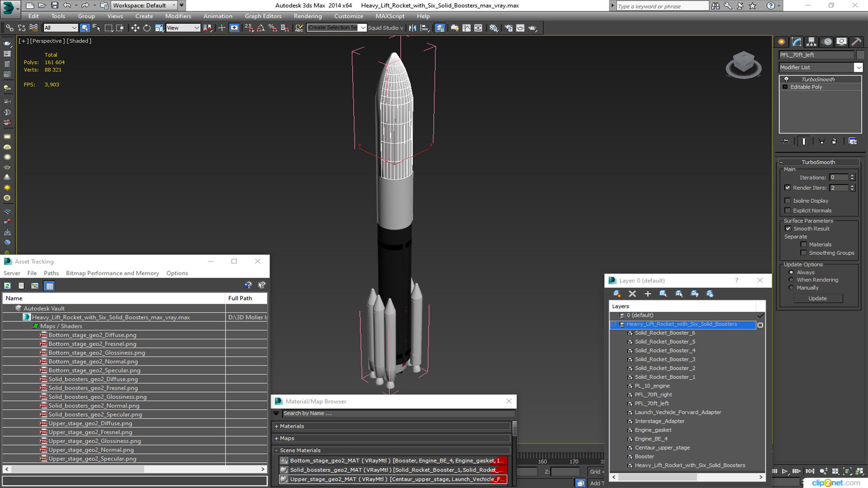
Task: Click the Update button in TurboSmooth
Action: click(x=817, y=299)
